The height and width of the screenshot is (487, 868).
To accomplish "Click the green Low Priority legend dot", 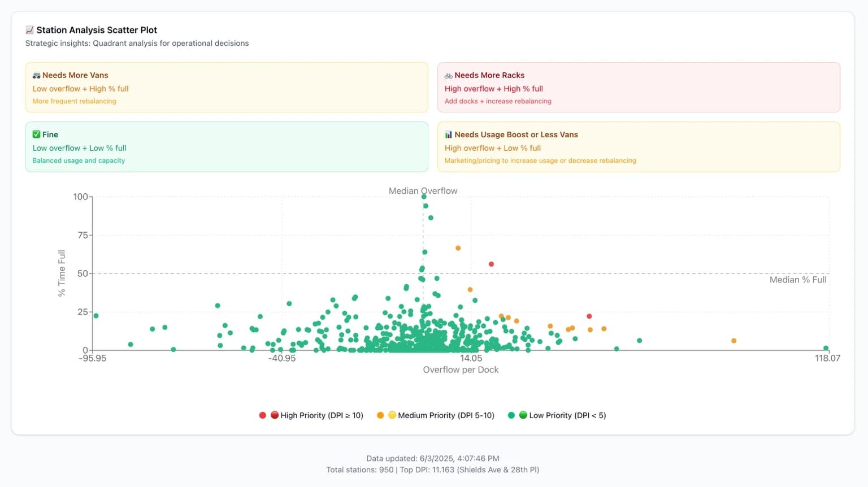I will click(x=511, y=415).
